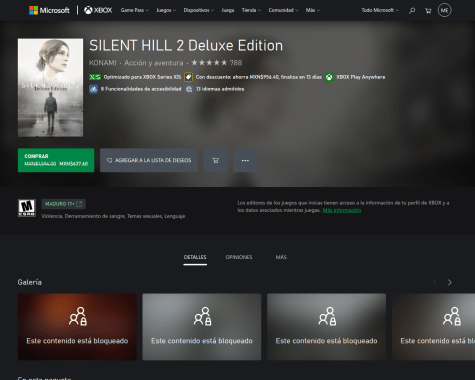Open the MADURO 17+ rating link

point(64,204)
